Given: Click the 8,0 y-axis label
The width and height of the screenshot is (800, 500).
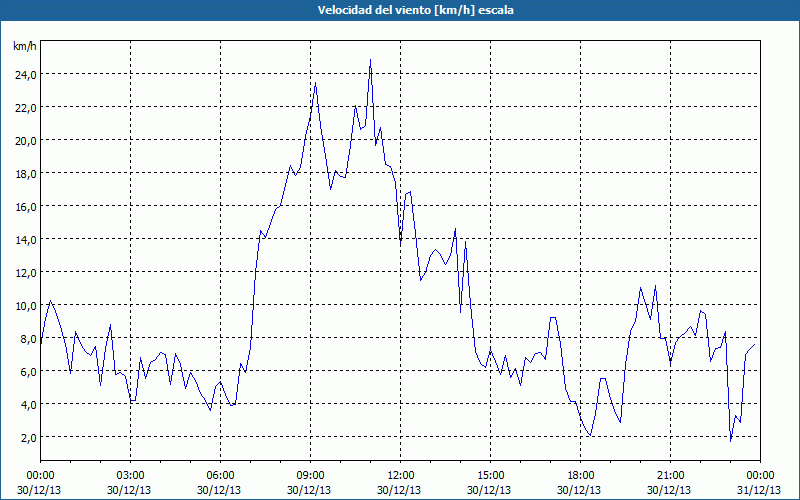Looking at the screenshot, I should point(29,339).
